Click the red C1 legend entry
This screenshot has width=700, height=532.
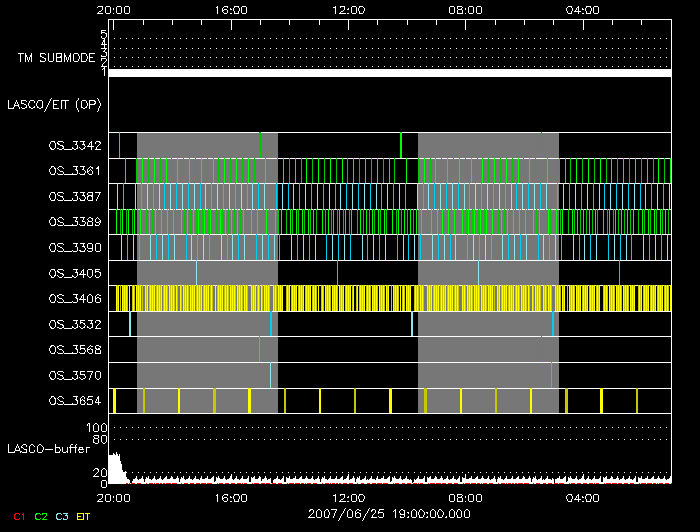pyautogui.click(x=19, y=516)
